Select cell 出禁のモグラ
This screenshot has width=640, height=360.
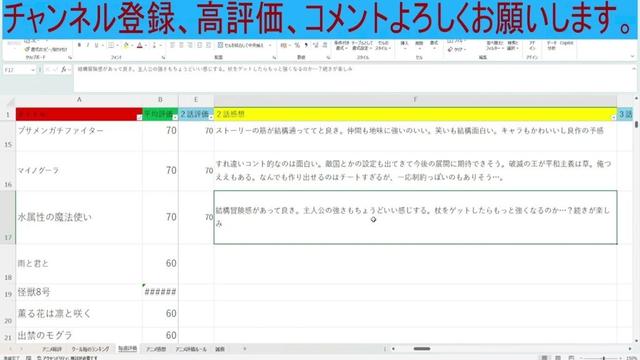79,335
